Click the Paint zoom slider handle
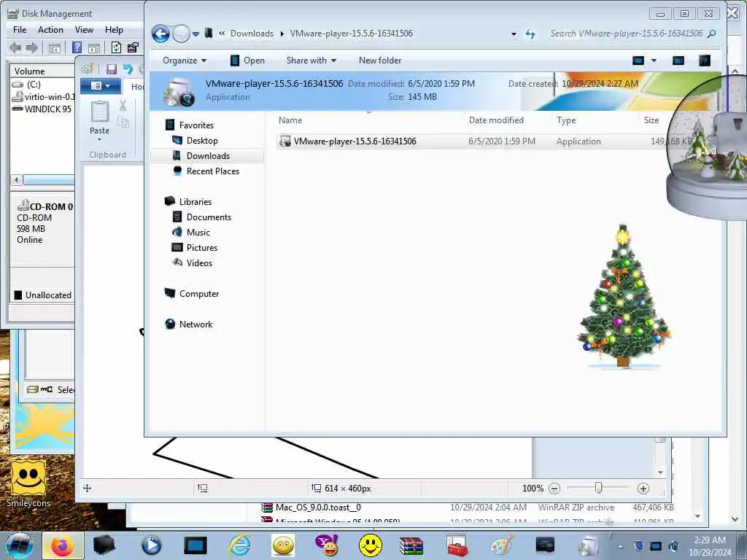Viewport: 747px width, 560px height. coord(599,488)
